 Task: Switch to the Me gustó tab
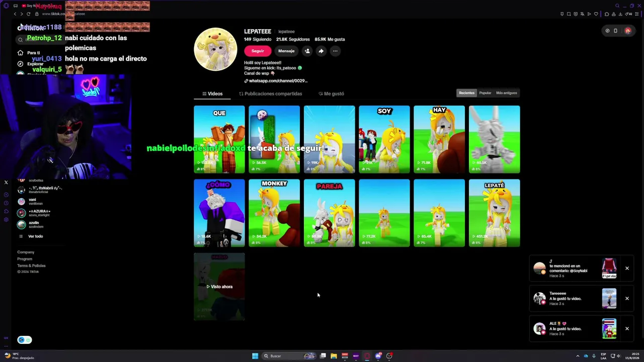pyautogui.click(x=331, y=94)
